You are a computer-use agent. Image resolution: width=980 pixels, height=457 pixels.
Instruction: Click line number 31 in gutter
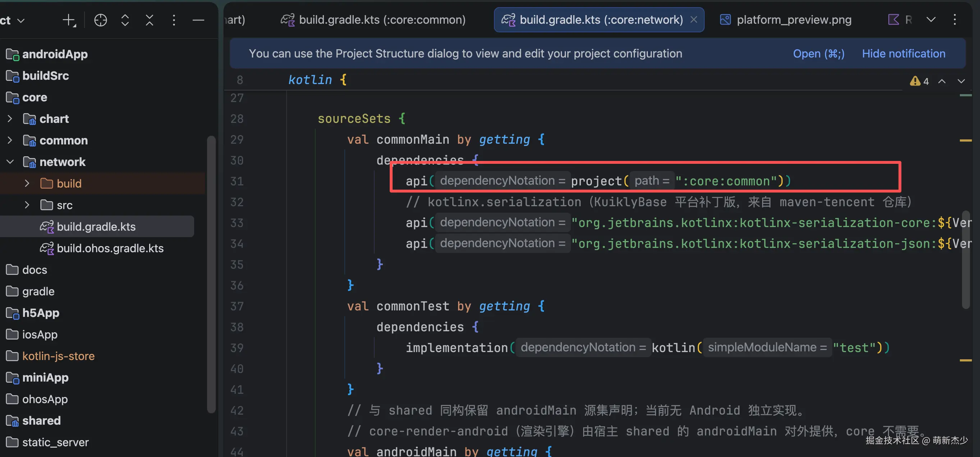coord(237,181)
